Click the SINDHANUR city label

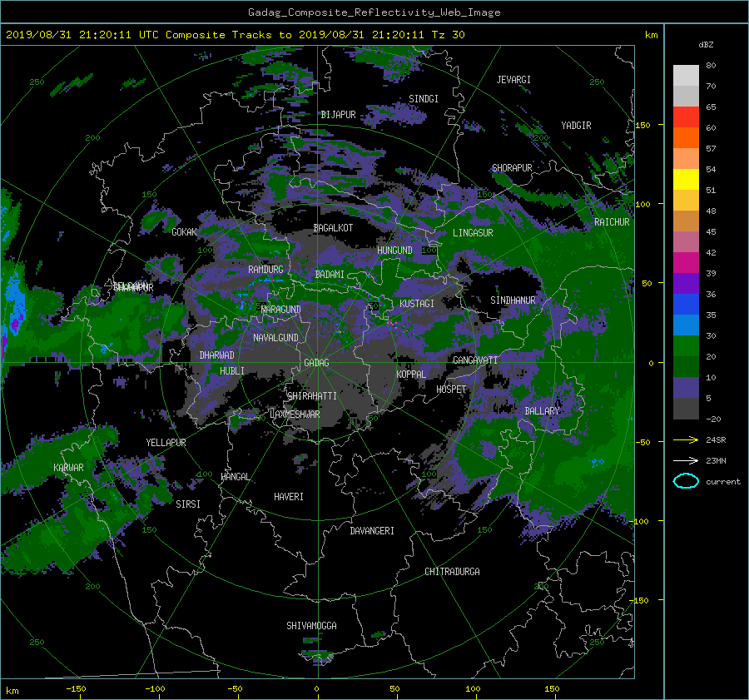[x=513, y=300]
